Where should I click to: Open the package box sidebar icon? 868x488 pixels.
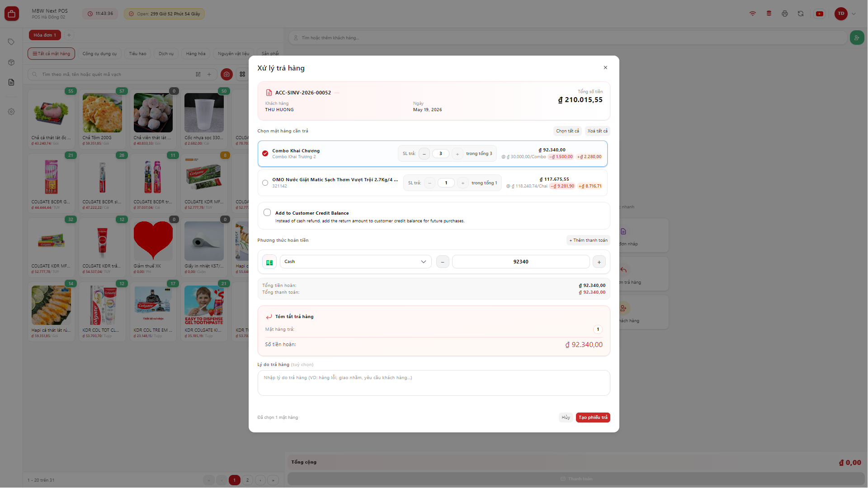(11, 62)
